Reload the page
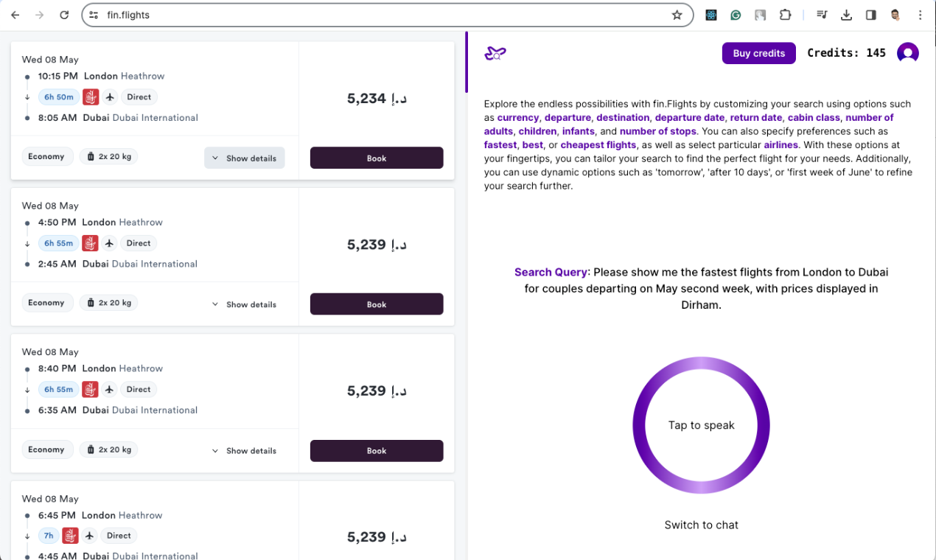The height and width of the screenshot is (560, 936). 64,15
